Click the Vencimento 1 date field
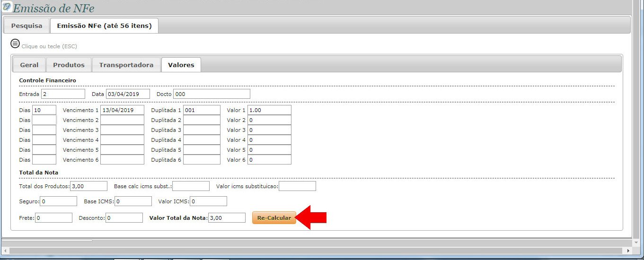Image resolution: width=644 pixels, height=260 pixels. [122, 110]
